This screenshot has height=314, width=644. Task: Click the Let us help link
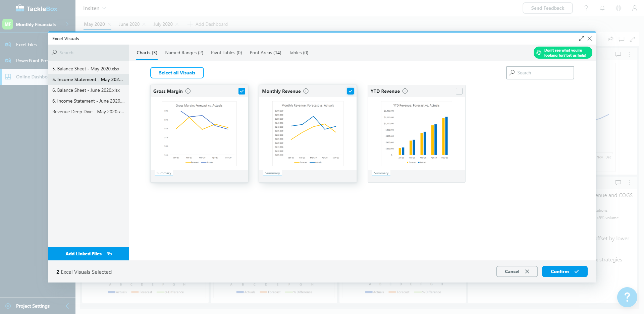576,55
